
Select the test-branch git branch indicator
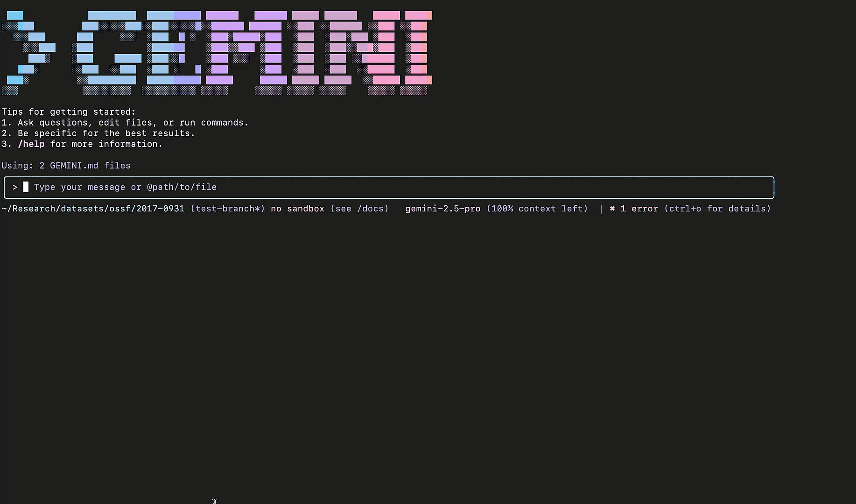tap(227, 209)
